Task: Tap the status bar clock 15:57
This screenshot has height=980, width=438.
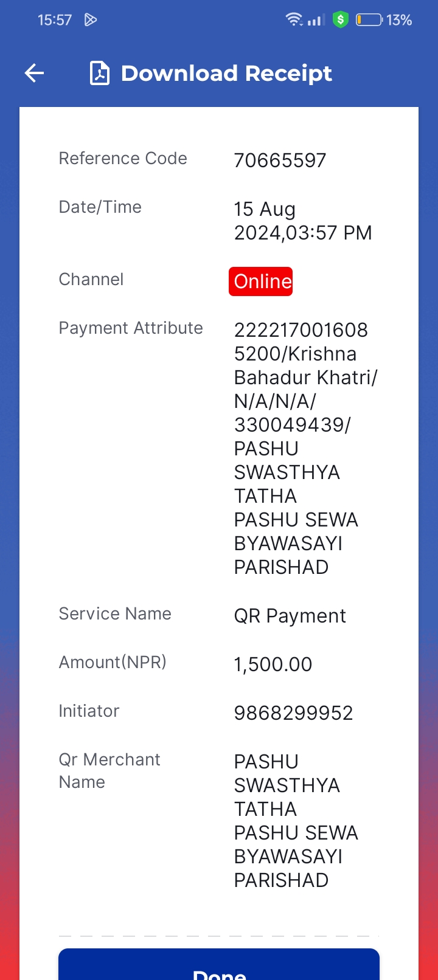Action: coord(55,20)
